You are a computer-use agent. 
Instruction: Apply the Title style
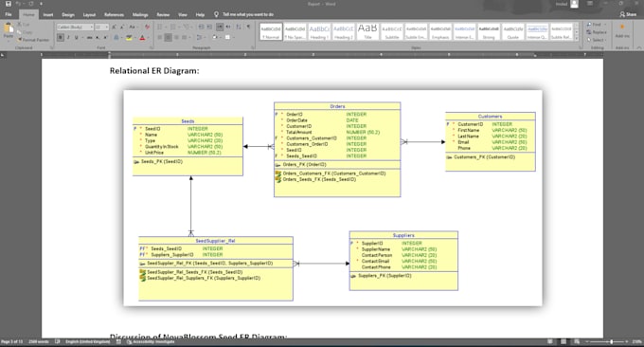[x=367, y=31]
